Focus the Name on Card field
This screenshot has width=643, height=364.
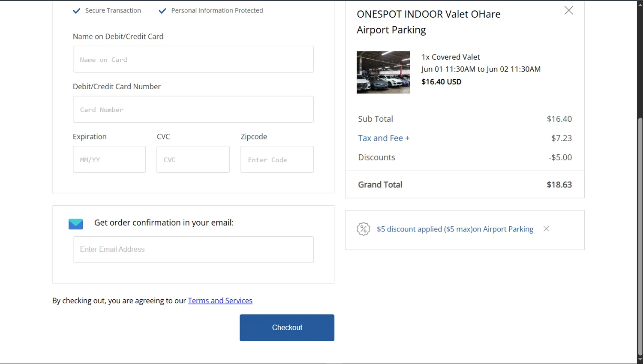pos(193,60)
